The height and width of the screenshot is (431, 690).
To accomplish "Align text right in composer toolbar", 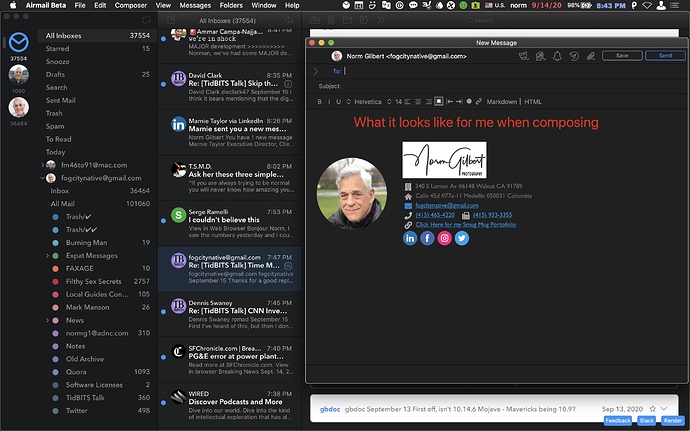I will [428, 102].
